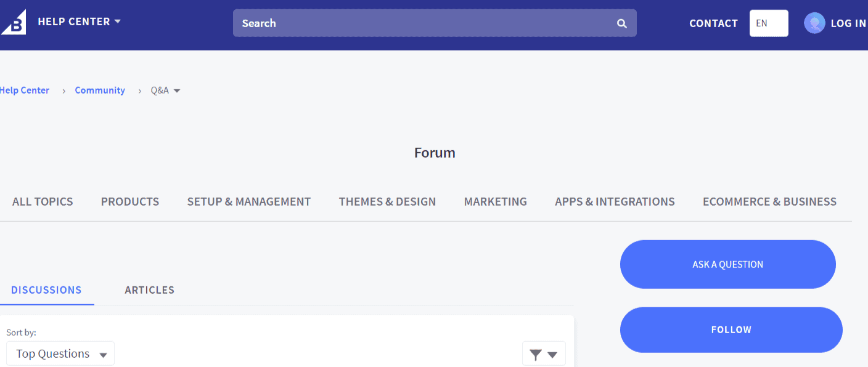Click the Top Questions dropdown arrow
Viewport: 868px width, 367px height.
point(102,353)
